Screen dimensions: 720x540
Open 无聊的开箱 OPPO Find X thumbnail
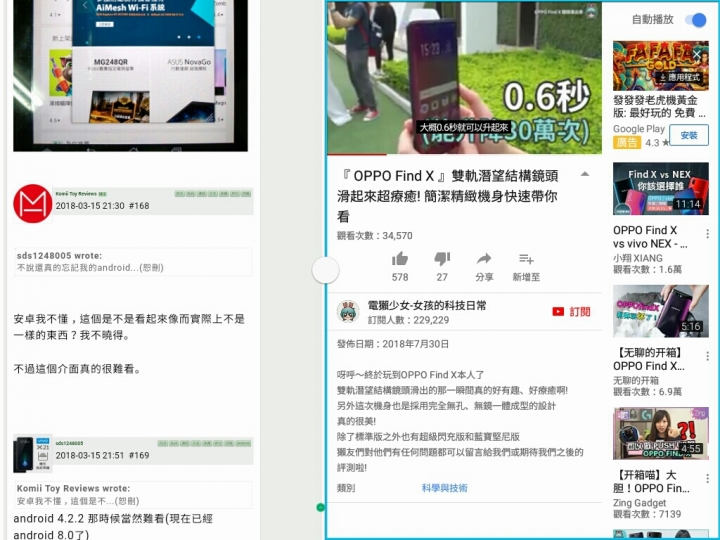point(660,311)
